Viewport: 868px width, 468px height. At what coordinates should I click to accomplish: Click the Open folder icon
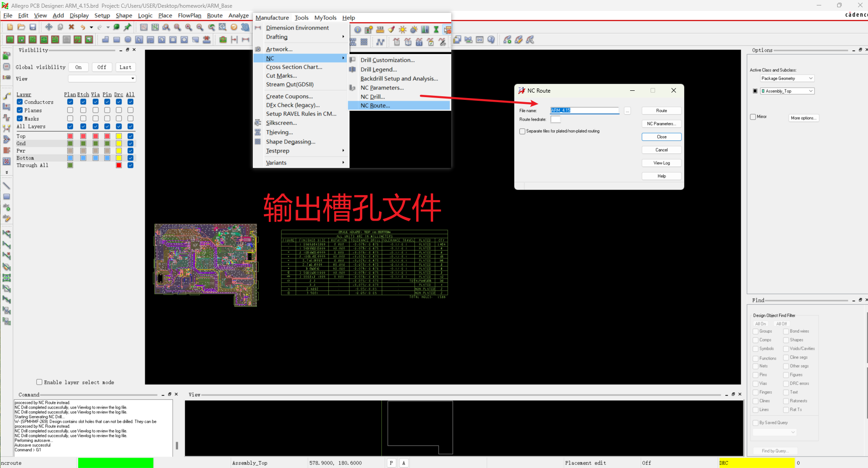(21, 27)
